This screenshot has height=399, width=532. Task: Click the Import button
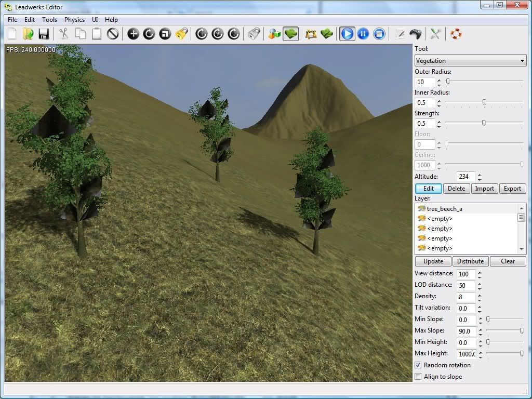(x=484, y=189)
